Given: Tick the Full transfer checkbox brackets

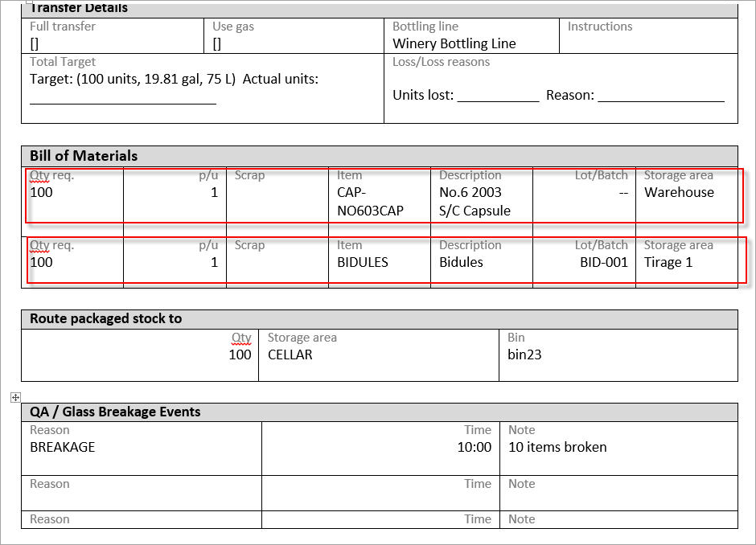Looking at the screenshot, I should pyautogui.click(x=35, y=44).
